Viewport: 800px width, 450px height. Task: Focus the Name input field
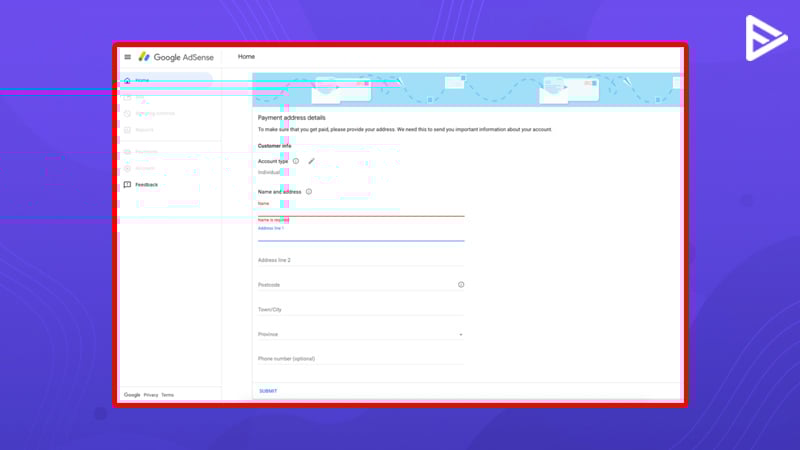tap(361, 208)
